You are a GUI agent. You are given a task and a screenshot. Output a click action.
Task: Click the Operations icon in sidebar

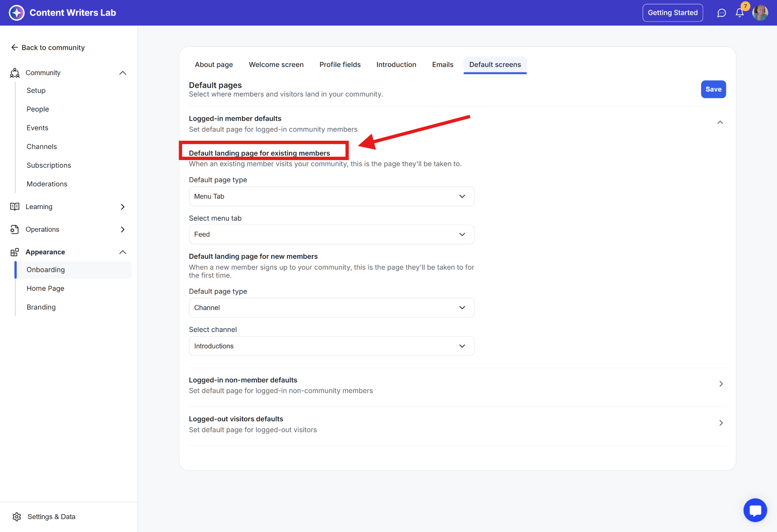pos(15,229)
